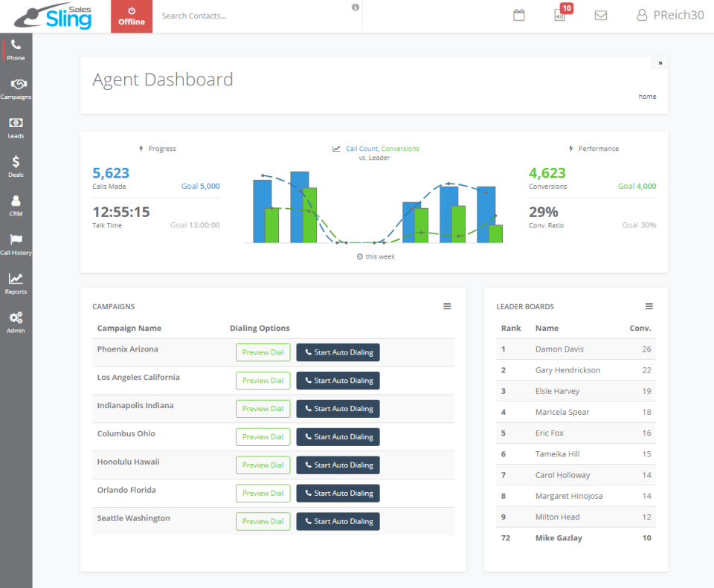Click Preview Dial for Phoenix Arizona
The height and width of the screenshot is (588, 714).
click(263, 352)
